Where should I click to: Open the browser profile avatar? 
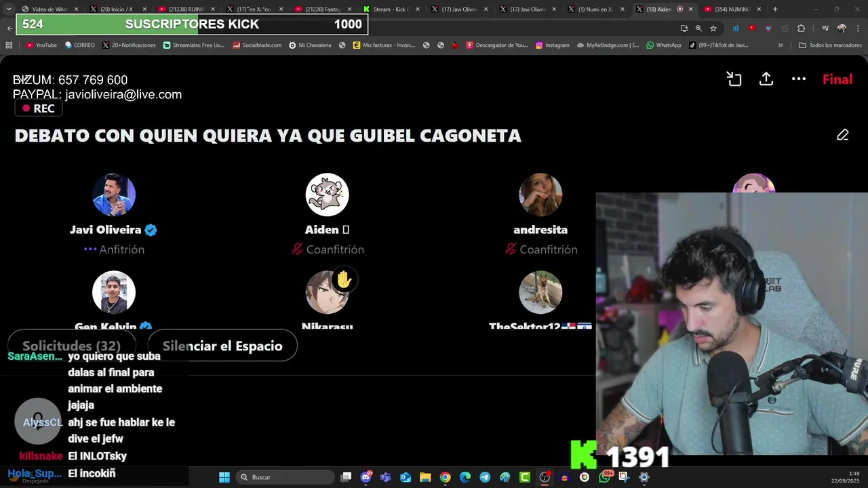(842, 28)
